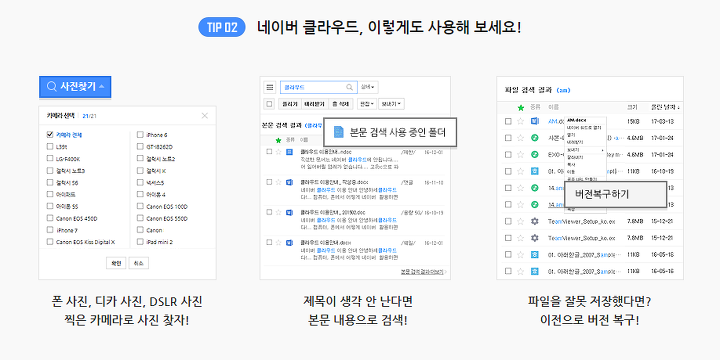Star the 작성중.docx document dated 16-11-18
The image size is (720, 360).
click(x=278, y=182)
